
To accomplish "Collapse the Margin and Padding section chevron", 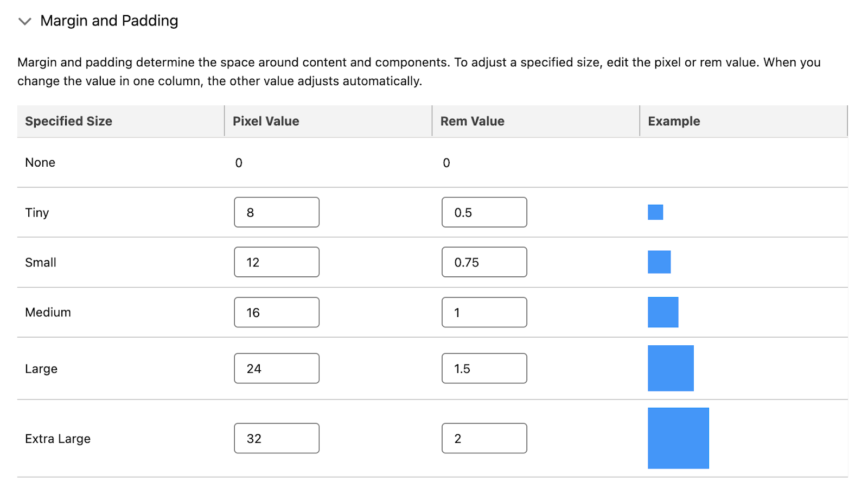I will [x=25, y=21].
